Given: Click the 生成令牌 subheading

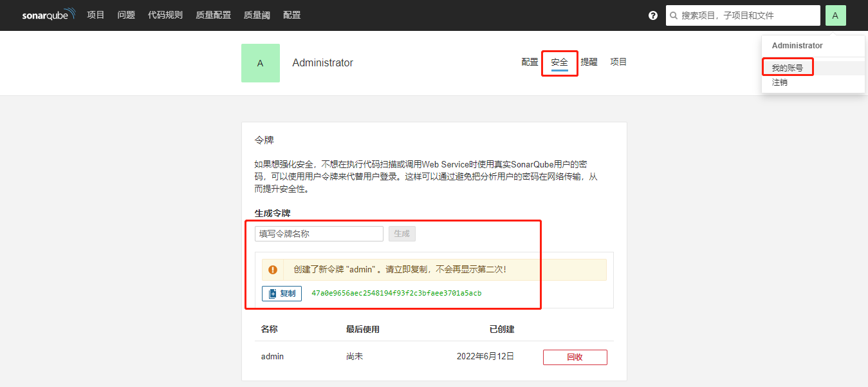Looking at the screenshot, I should [x=273, y=213].
